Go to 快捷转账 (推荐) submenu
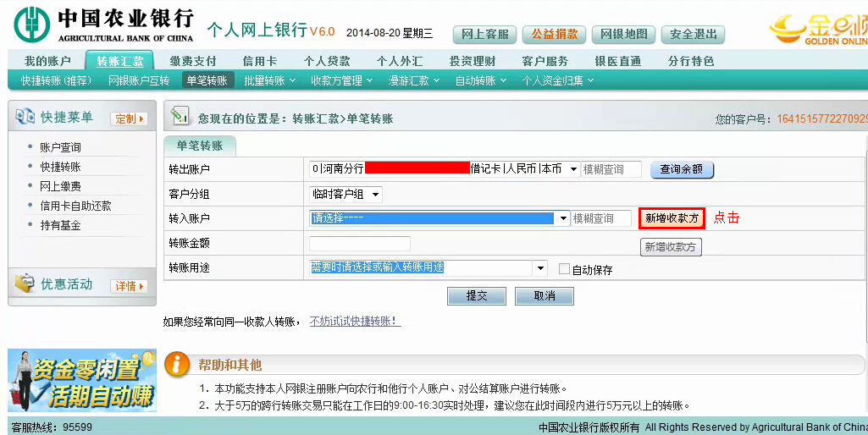 click(x=56, y=80)
